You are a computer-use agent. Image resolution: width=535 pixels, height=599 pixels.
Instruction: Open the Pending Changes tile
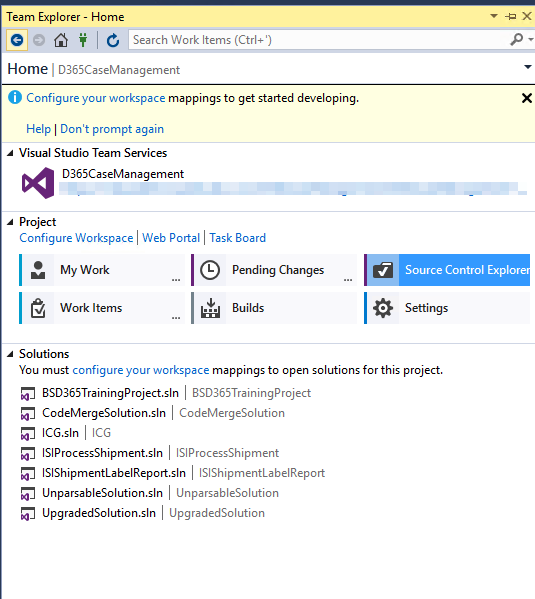[274, 270]
